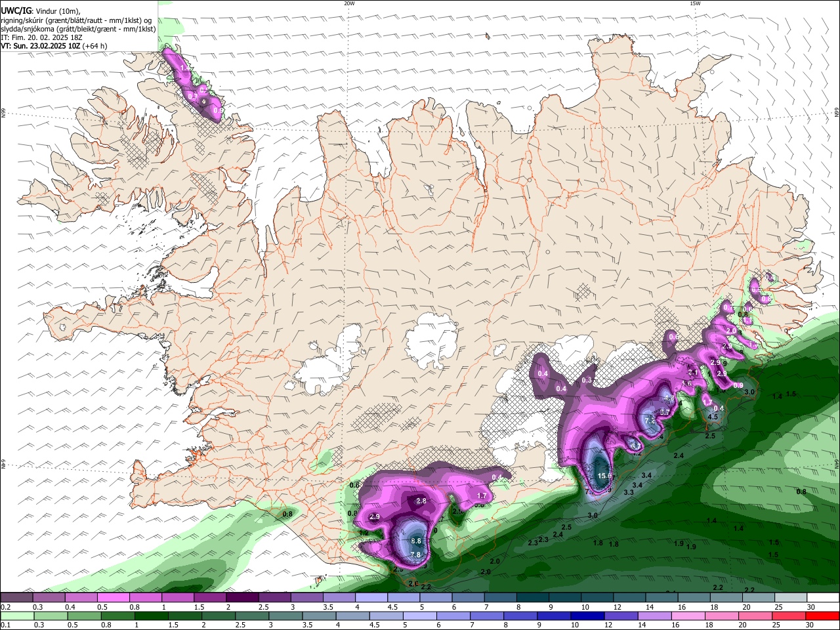Select the violet 12 swatch in lower legend
This screenshot has height=630, width=840.
(x=621, y=616)
